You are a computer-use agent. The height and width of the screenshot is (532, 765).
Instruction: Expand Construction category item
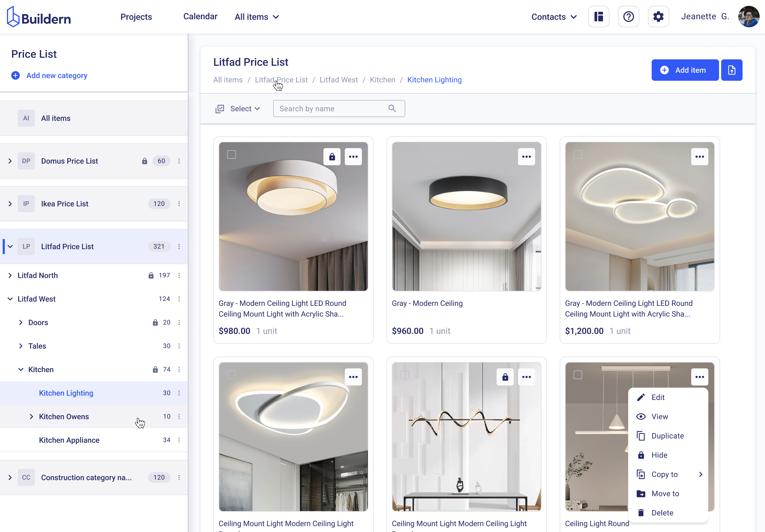click(10, 477)
